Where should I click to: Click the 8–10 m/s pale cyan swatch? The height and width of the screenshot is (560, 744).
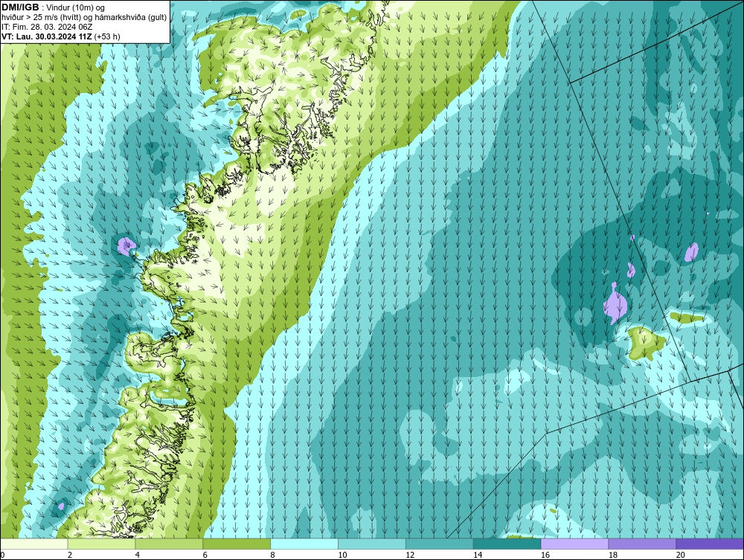[304, 544]
